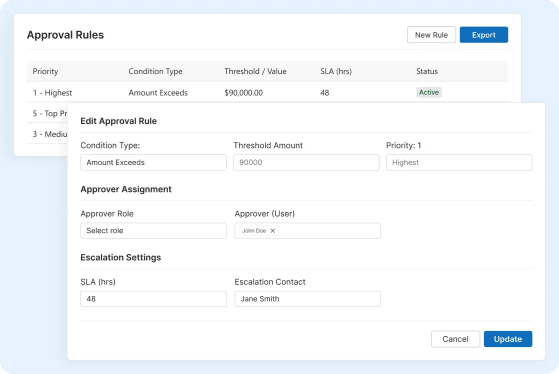The width and height of the screenshot is (559, 374).
Task: Export the approval rules
Action: pyautogui.click(x=484, y=35)
